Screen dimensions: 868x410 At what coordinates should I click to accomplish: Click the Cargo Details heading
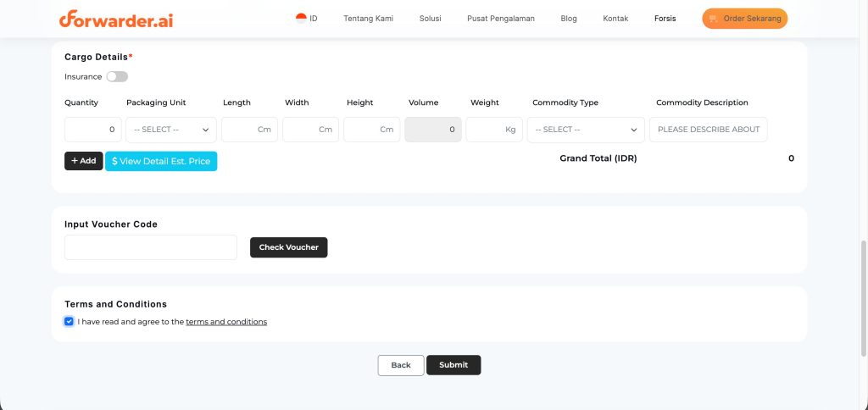98,57
